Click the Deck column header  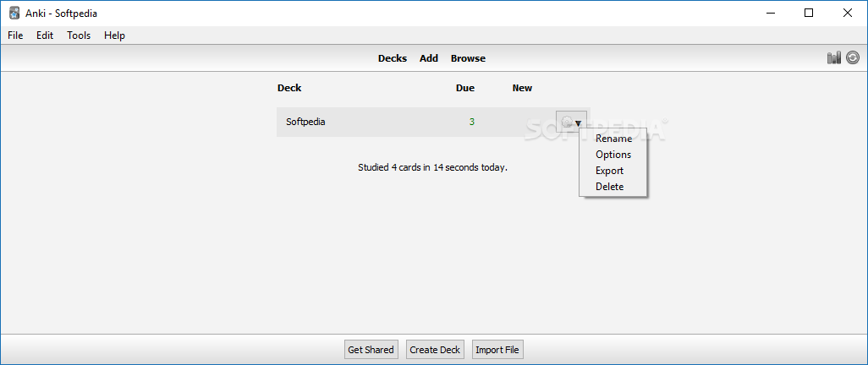point(289,88)
